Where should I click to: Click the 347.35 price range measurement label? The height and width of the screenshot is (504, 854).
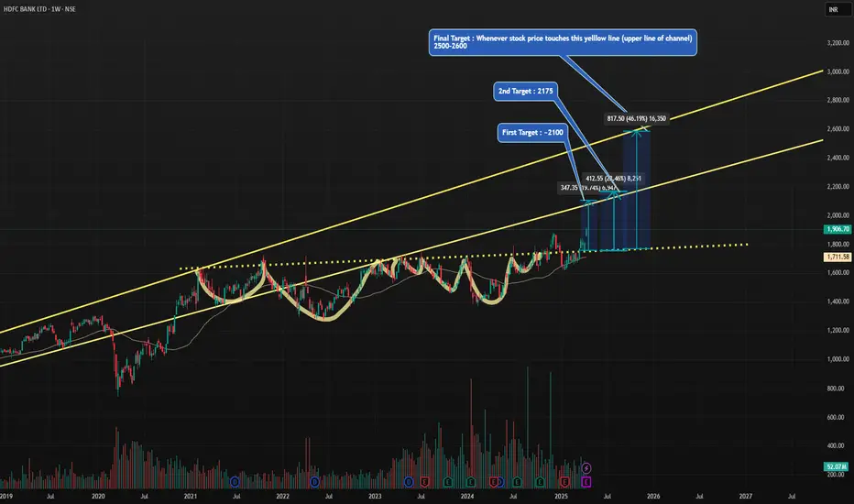click(x=588, y=188)
